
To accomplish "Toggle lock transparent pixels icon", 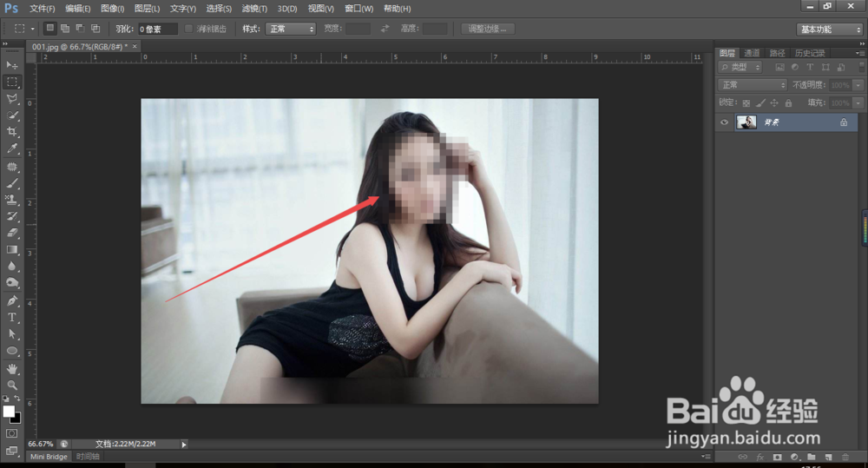I will click(746, 103).
